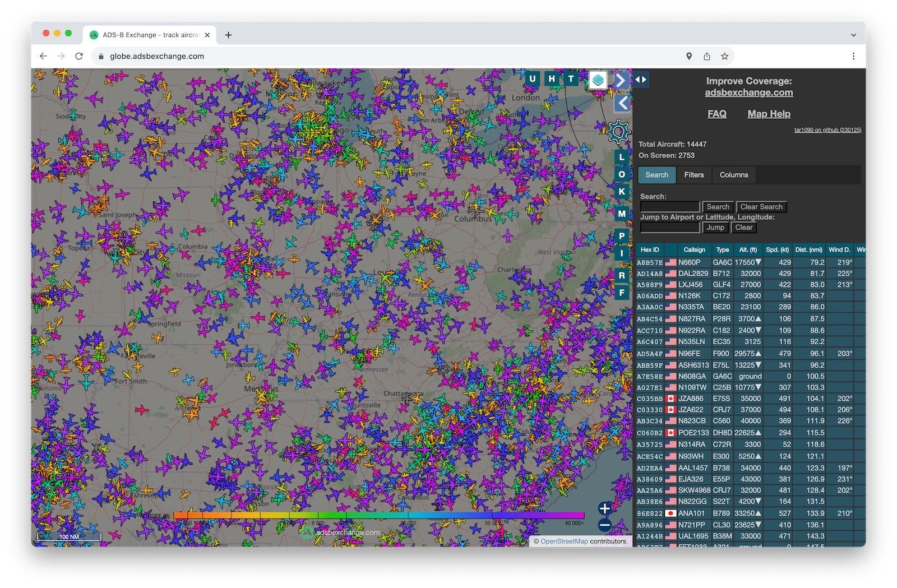Click the share icon in the address bar
The width and height of the screenshot is (897, 588).
(x=707, y=56)
